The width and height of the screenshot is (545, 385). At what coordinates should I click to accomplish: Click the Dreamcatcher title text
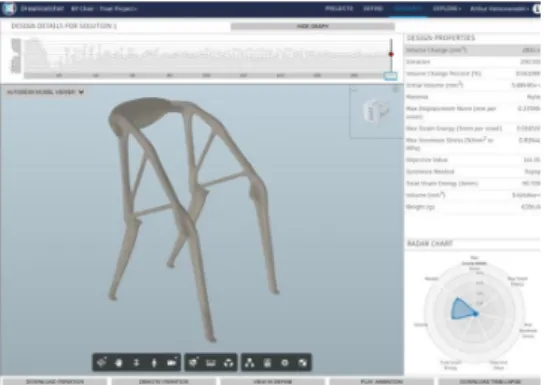pyautogui.click(x=42, y=9)
